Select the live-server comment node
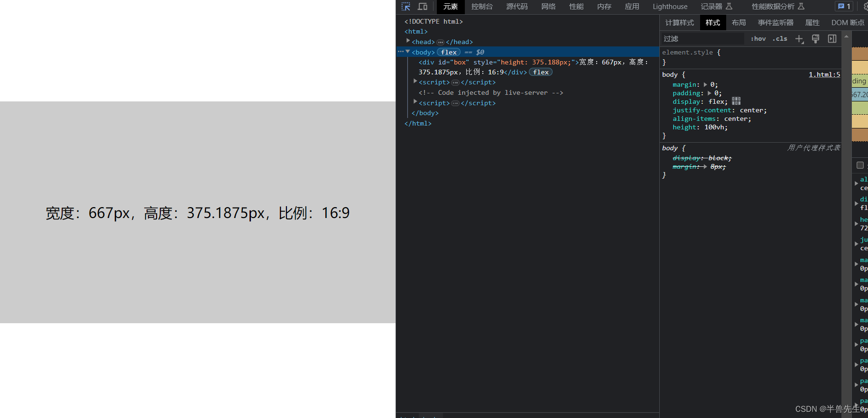868x418 pixels. pos(491,93)
